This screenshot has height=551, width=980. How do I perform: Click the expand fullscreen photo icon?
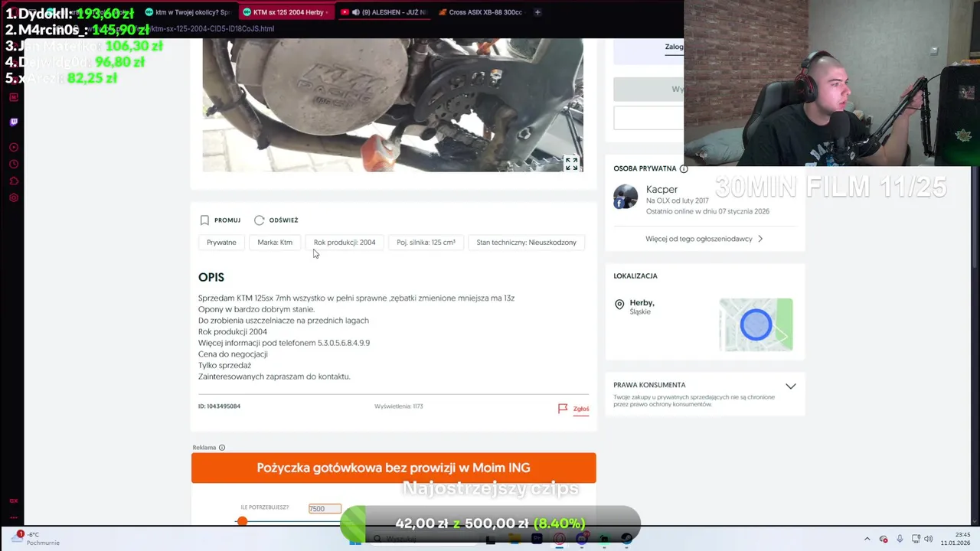571,164
